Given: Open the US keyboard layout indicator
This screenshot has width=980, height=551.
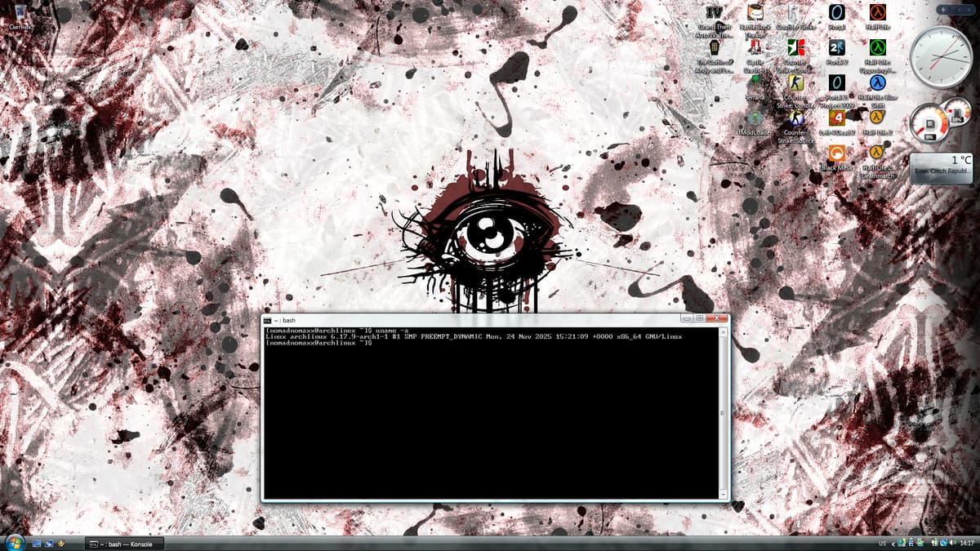Looking at the screenshot, I should [882, 544].
